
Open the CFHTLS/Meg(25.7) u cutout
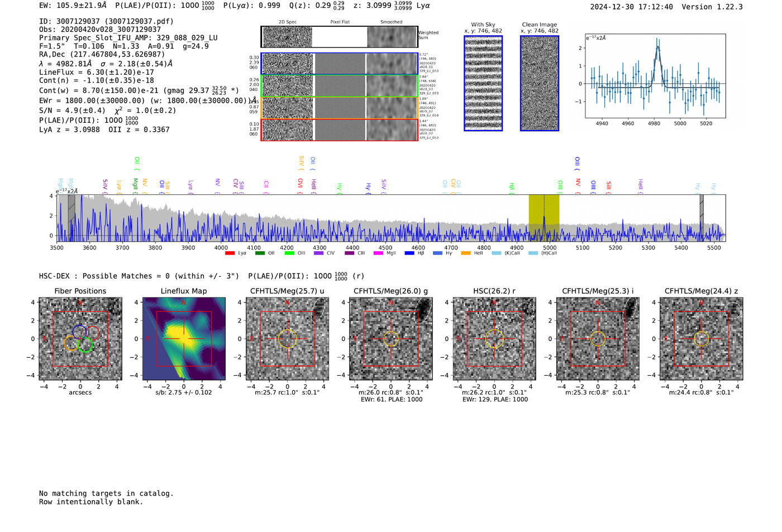(x=287, y=339)
